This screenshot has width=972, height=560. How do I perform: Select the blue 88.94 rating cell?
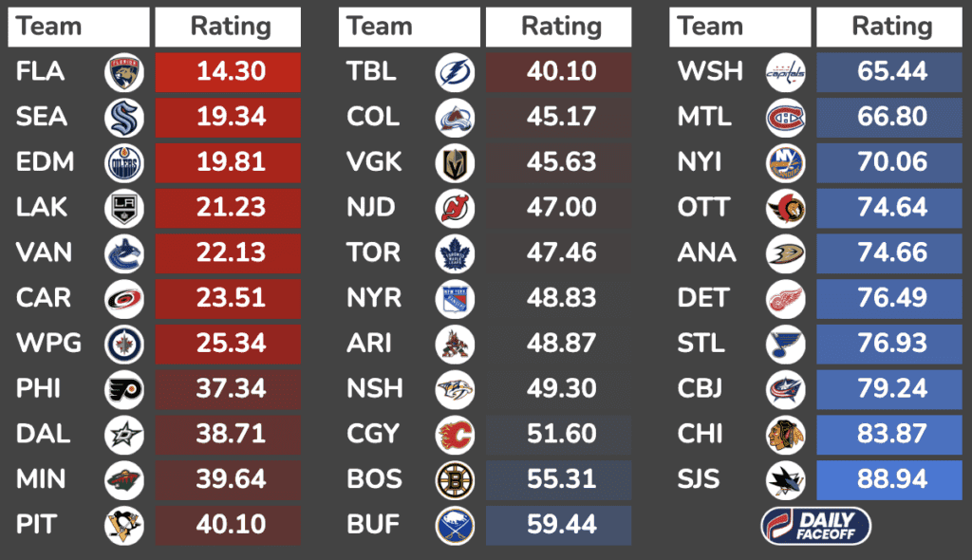[889, 480]
